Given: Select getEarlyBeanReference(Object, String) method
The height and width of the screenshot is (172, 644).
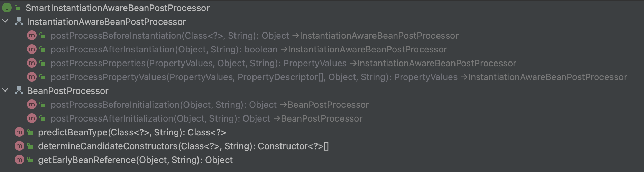Looking at the screenshot, I should tap(135, 160).
